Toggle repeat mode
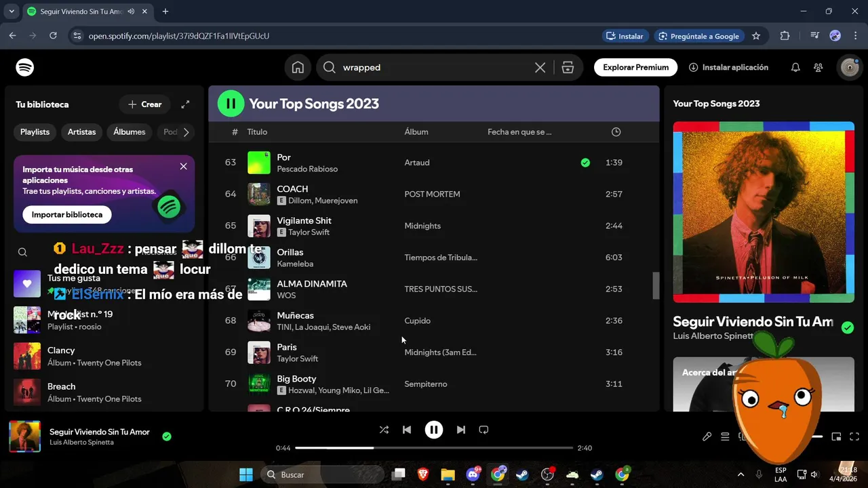The width and height of the screenshot is (868, 488). point(484,430)
